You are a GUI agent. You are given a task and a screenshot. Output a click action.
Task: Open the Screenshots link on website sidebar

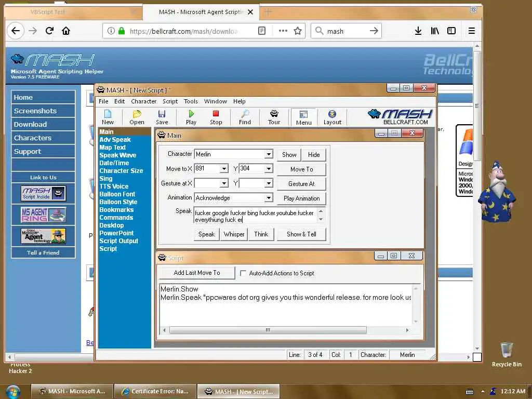point(43,111)
